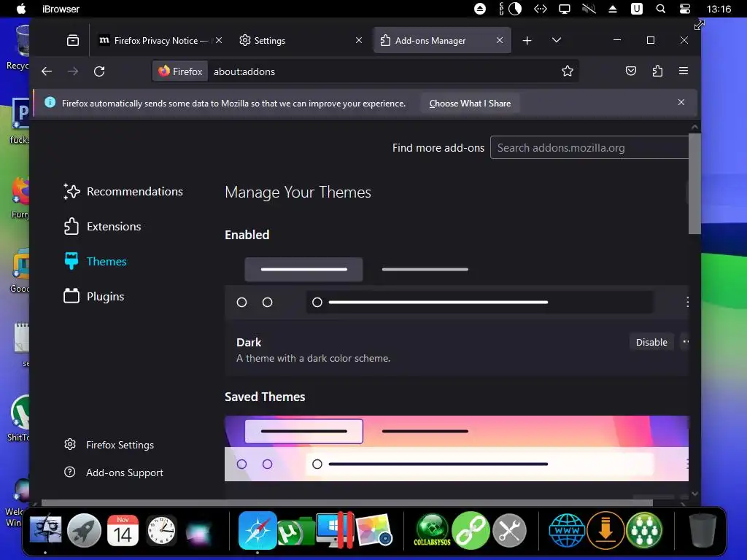Open the hamburger application menu
This screenshot has width=747, height=560.
683,71
